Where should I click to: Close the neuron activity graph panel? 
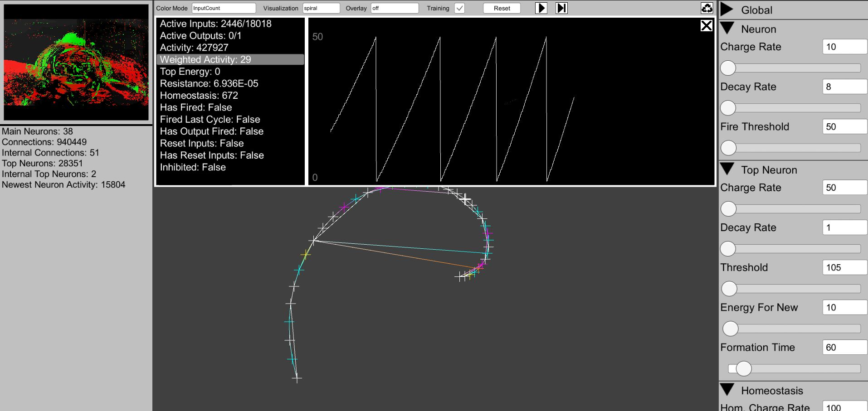(706, 26)
